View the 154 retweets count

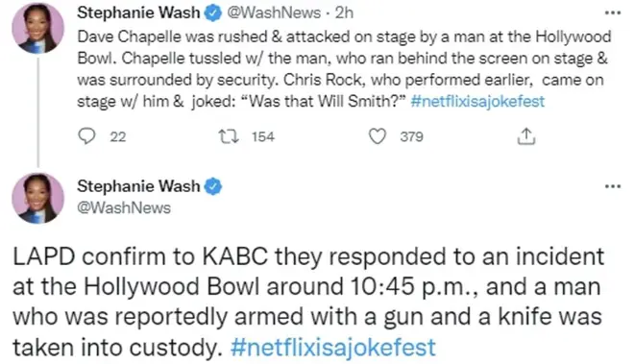(x=263, y=136)
